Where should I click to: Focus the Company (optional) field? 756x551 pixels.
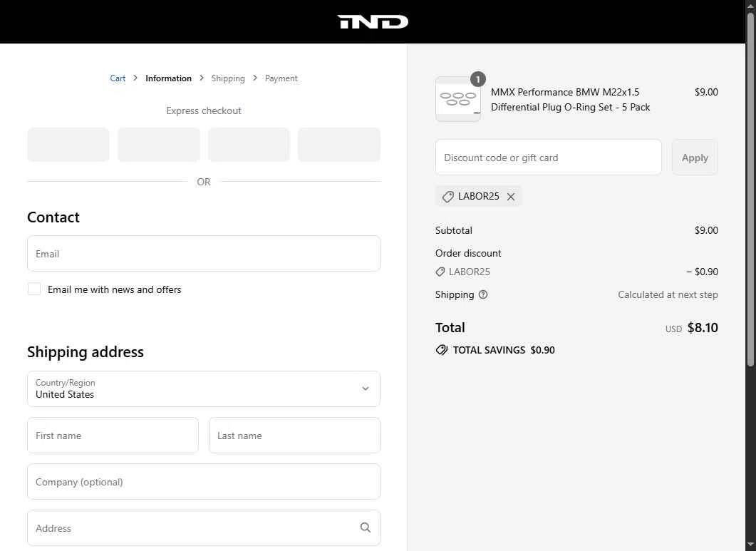tap(204, 482)
